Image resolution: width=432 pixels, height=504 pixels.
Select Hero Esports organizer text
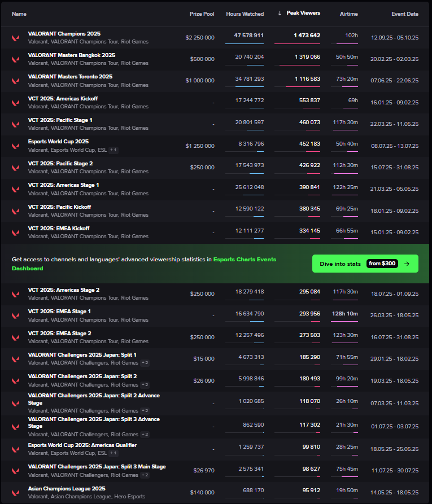click(x=130, y=497)
